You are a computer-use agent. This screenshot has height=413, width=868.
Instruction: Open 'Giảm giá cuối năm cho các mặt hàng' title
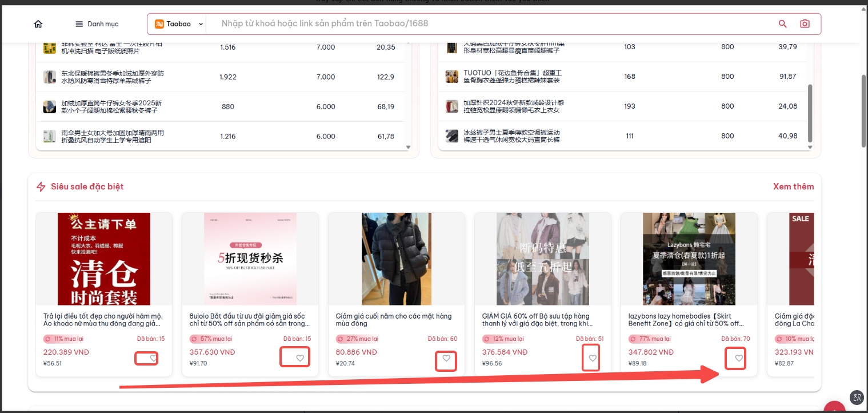[x=394, y=320]
